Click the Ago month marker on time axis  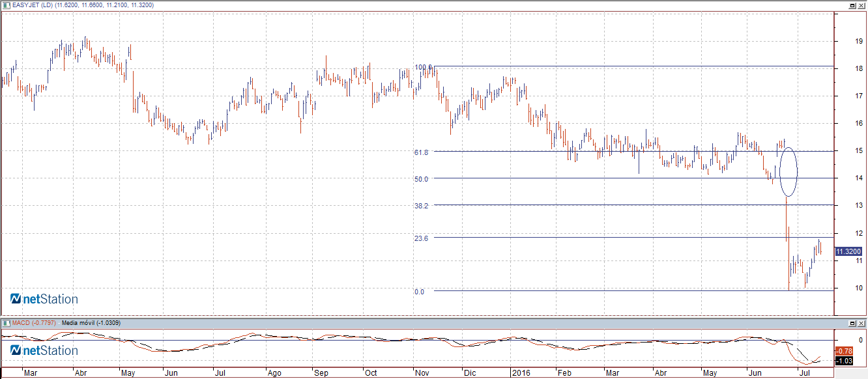point(274,374)
